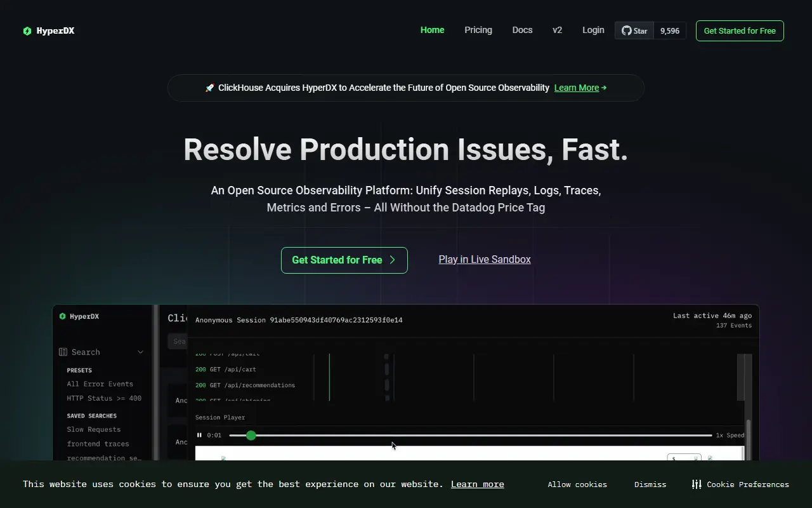The width and height of the screenshot is (812, 508).
Task: Click the arrow next to Learn More
Action: [604, 88]
